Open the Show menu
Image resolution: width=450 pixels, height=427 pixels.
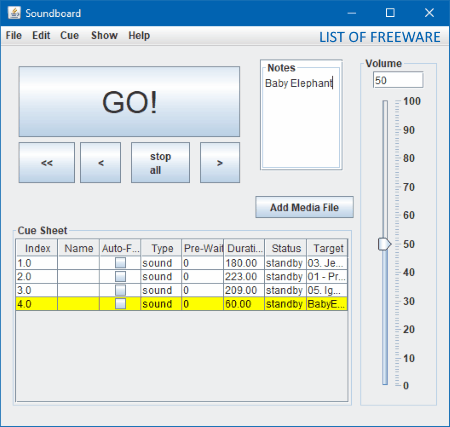104,35
